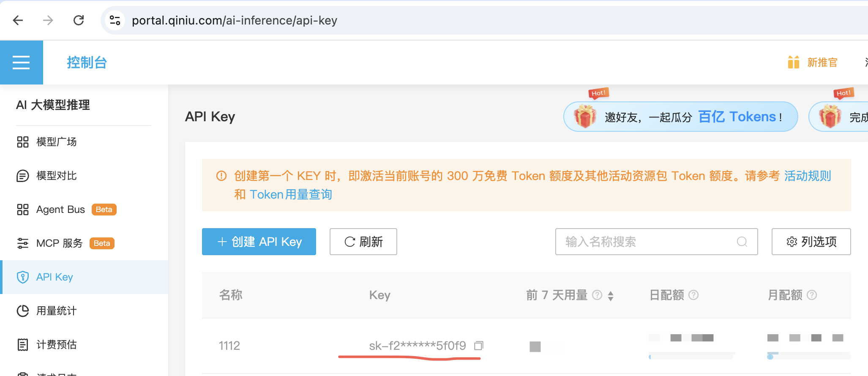Click the help icon next to 月配额
868x376 pixels.
coord(812,295)
